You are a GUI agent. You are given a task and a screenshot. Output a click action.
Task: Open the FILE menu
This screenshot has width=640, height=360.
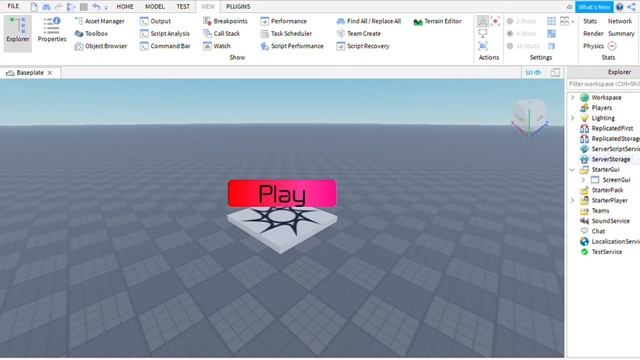coord(13,6)
